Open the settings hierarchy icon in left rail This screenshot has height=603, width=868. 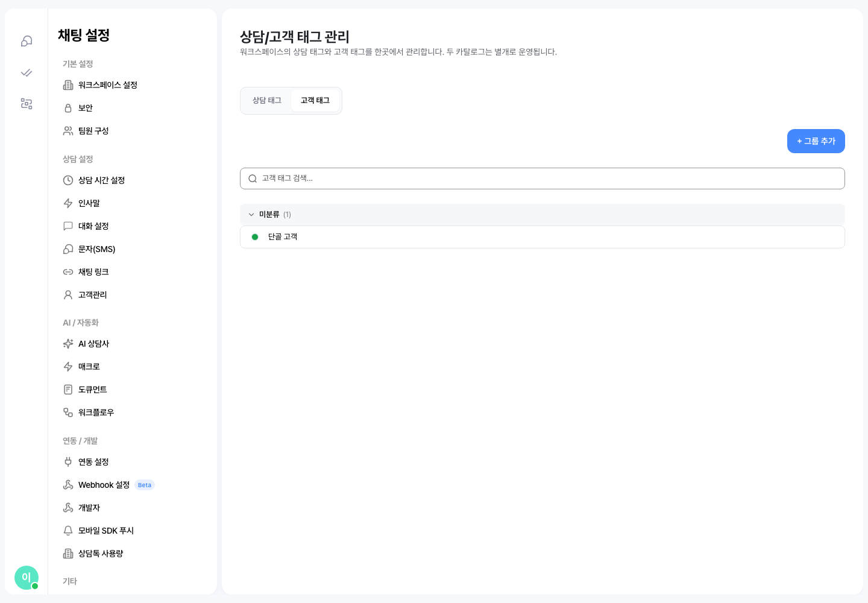27,104
